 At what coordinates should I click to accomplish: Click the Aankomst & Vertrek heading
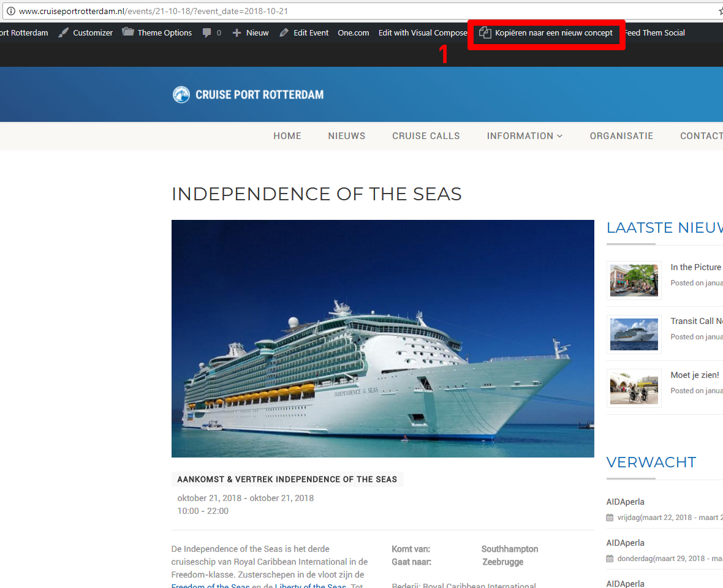point(287,479)
